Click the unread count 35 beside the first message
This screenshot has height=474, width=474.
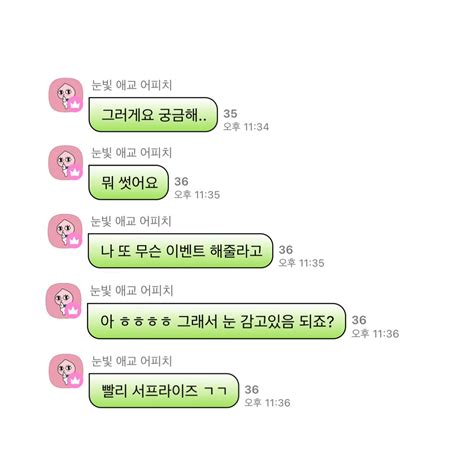coord(230,114)
